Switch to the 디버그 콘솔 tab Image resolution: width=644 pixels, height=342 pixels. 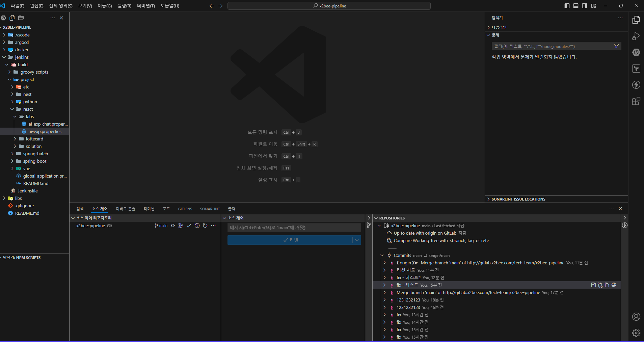(126, 209)
